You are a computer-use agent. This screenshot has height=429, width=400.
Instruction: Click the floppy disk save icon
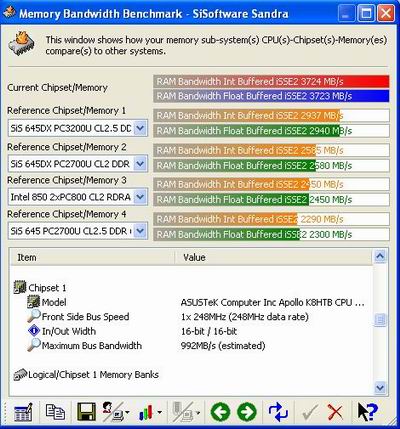[x=86, y=412]
